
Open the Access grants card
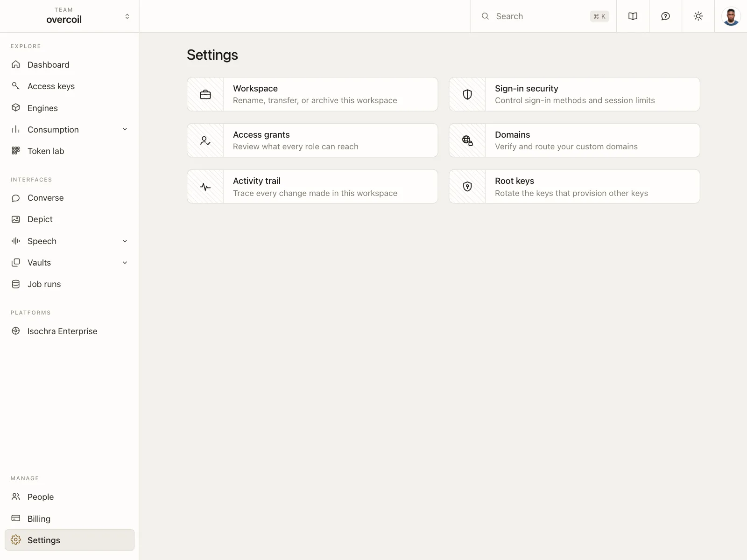point(312,140)
